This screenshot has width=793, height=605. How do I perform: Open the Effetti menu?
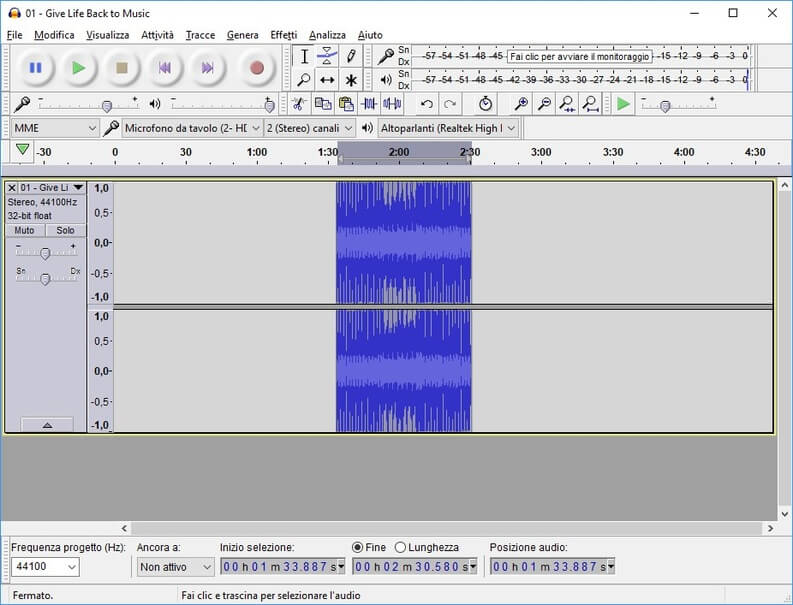pos(284,35)
